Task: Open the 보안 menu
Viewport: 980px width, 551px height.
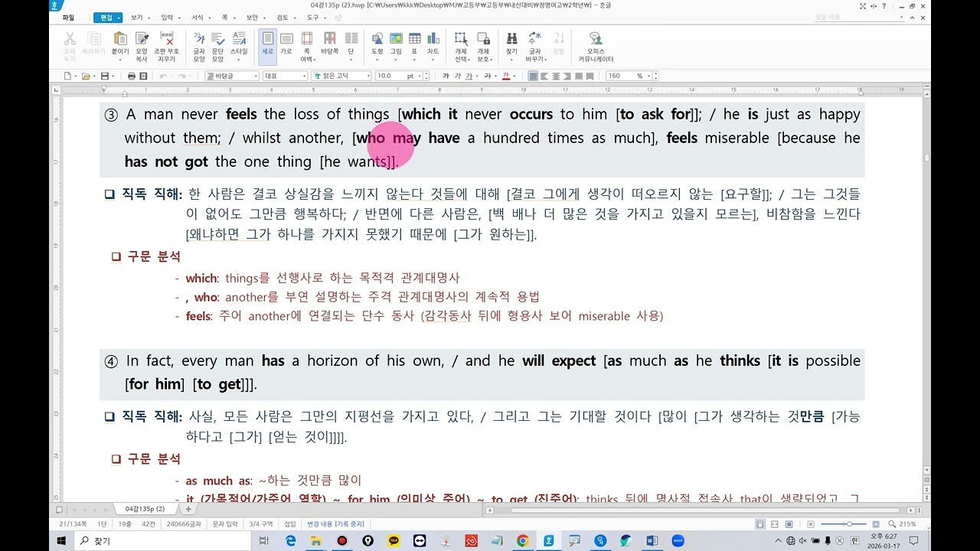Action: pos(252,17)
